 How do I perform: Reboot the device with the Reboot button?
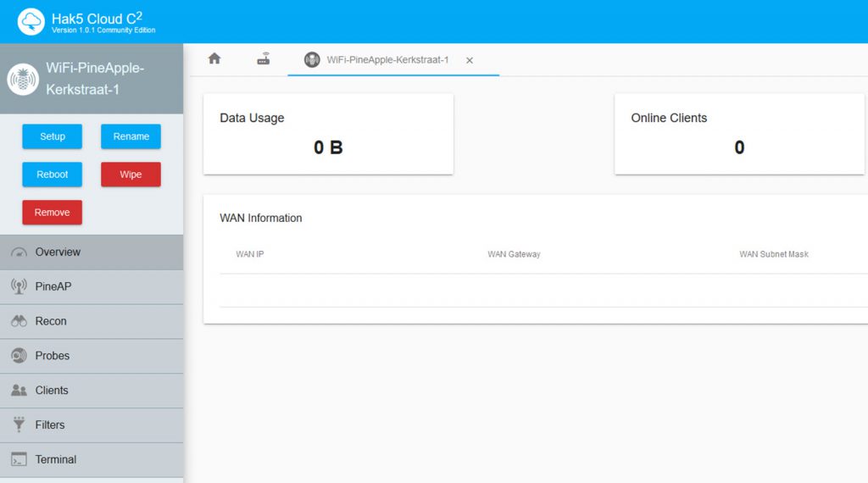point(52,175)
